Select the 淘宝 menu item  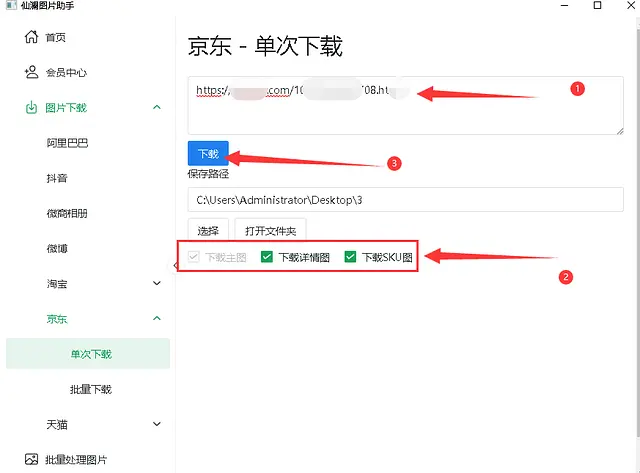click(x=57, y=284)
